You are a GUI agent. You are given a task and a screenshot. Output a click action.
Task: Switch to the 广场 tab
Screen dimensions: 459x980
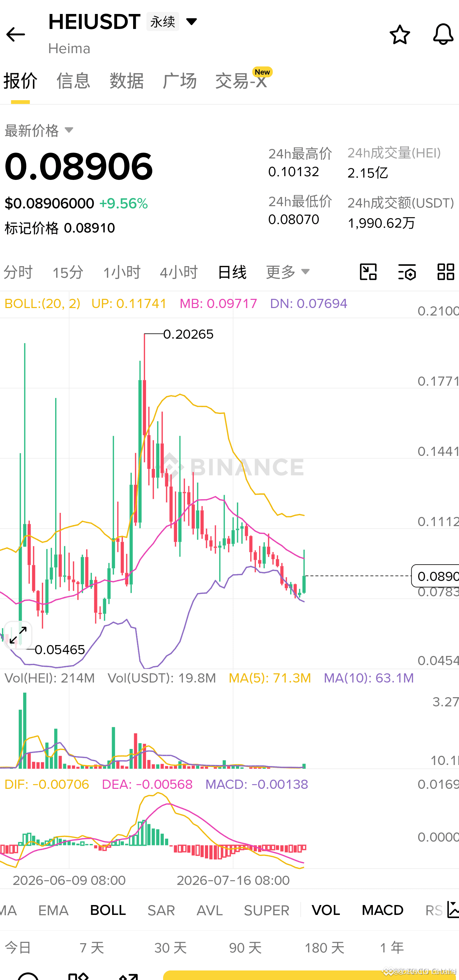click(x=179, y=81)
